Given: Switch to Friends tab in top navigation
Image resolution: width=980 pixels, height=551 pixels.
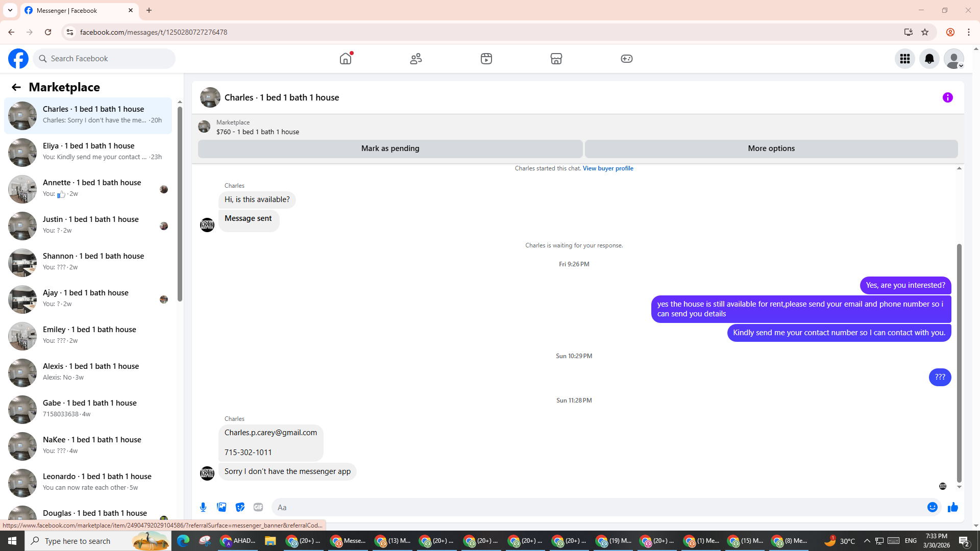Looking at the screenshot, I should pyautogui.click(x=416, y=59).
